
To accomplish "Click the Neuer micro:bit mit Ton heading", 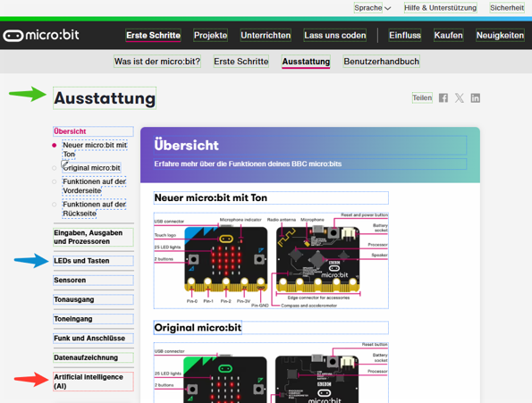I will pos(211,197).
